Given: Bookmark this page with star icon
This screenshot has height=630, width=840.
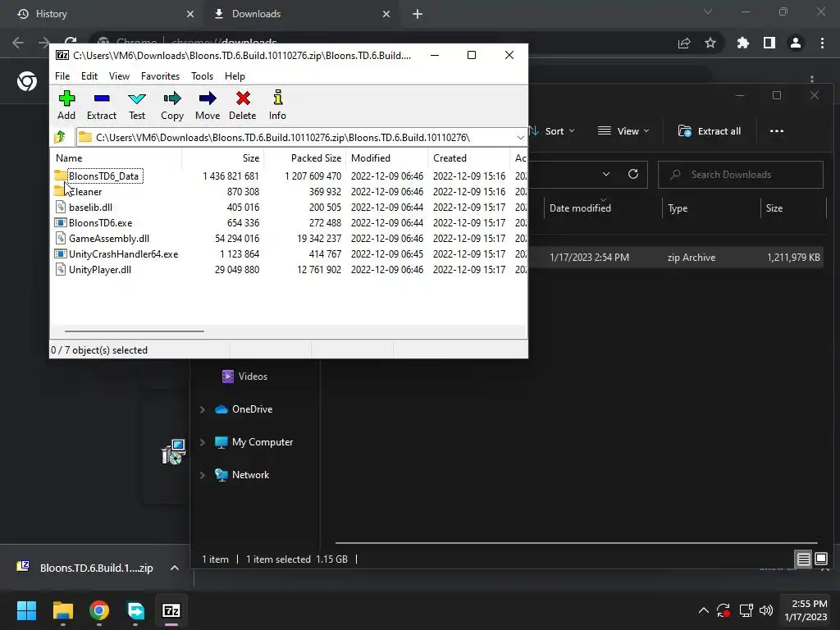Looking at the screenshot, I should click(x=710, y=43).
